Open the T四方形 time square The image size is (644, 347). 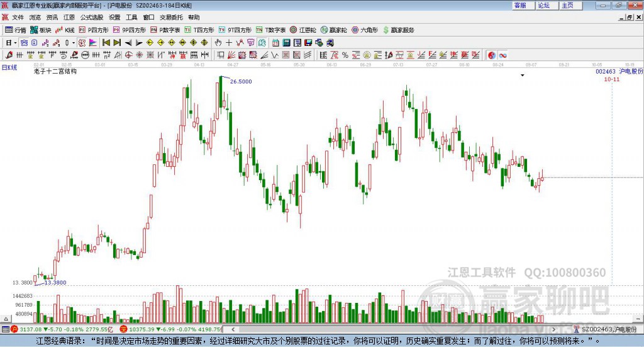coord(199,30)
